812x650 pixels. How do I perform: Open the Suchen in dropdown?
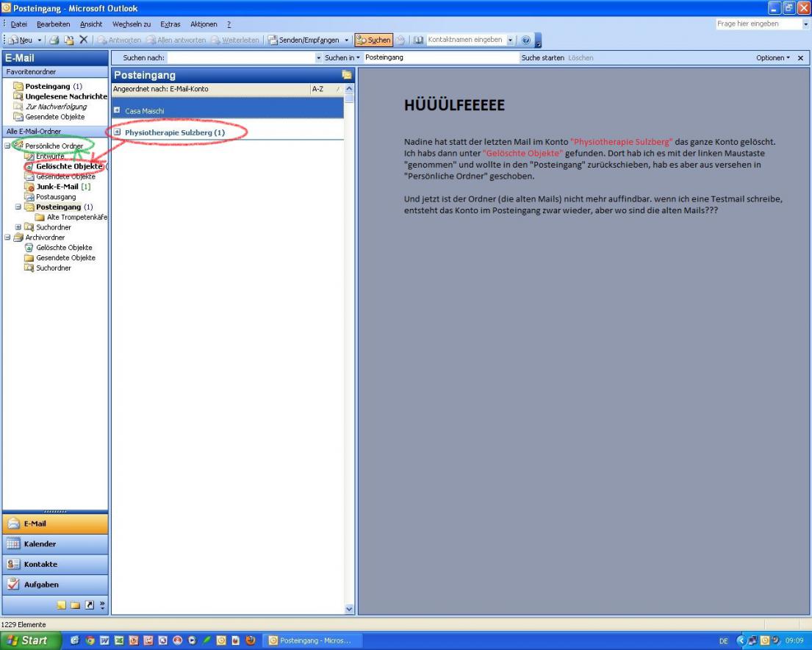point(342,57)
